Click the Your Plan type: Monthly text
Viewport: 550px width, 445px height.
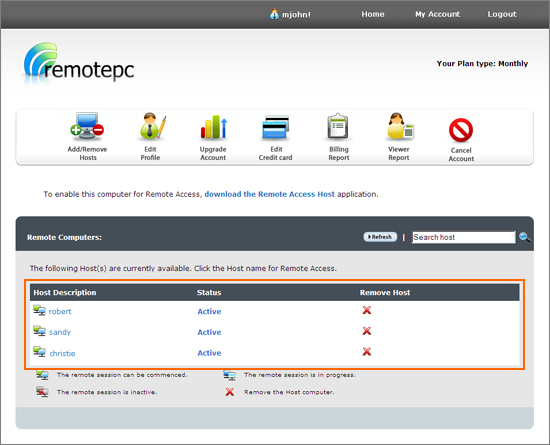[482, 64]
